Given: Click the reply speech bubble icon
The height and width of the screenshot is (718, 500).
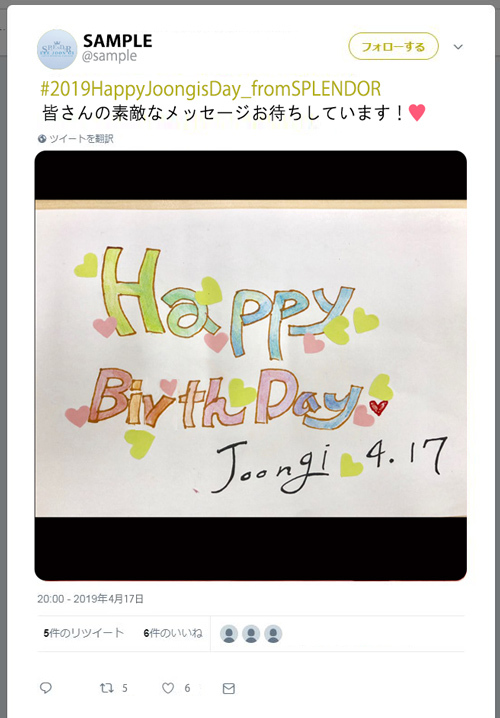Looking at the screenshot, I should [46, 687].
